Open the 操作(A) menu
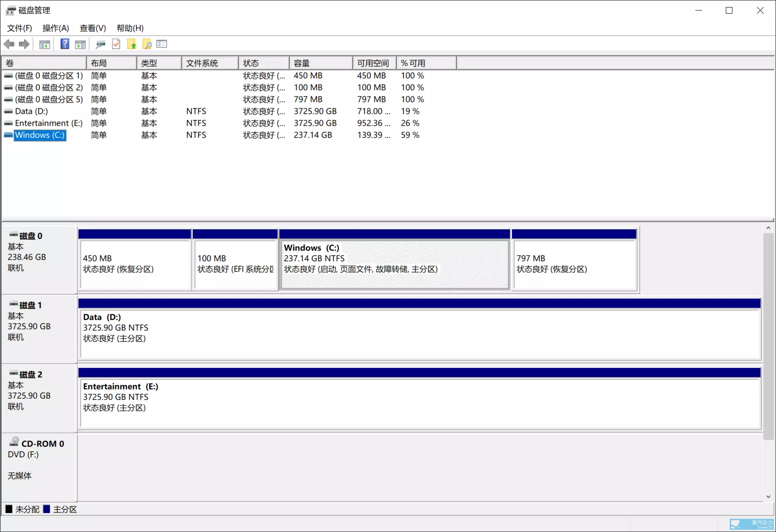Image resolution: width=776 pixels, height=532 pixels. tap(55, 28)
